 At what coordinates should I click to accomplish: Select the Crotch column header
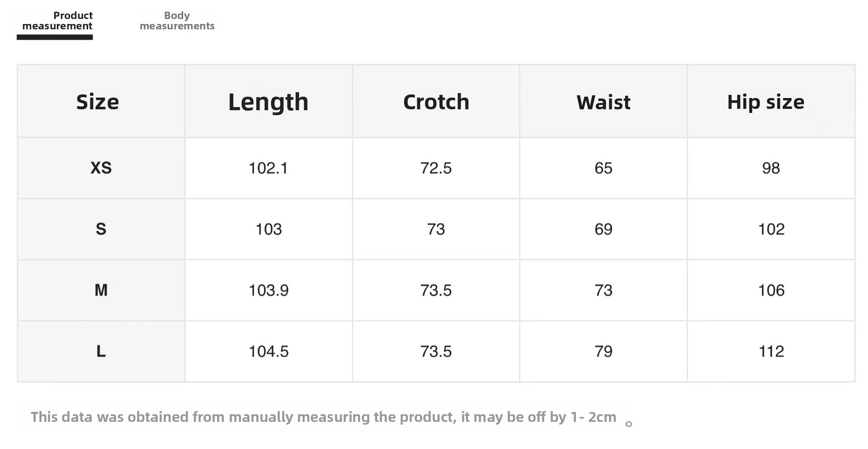[x=436, y=102]
